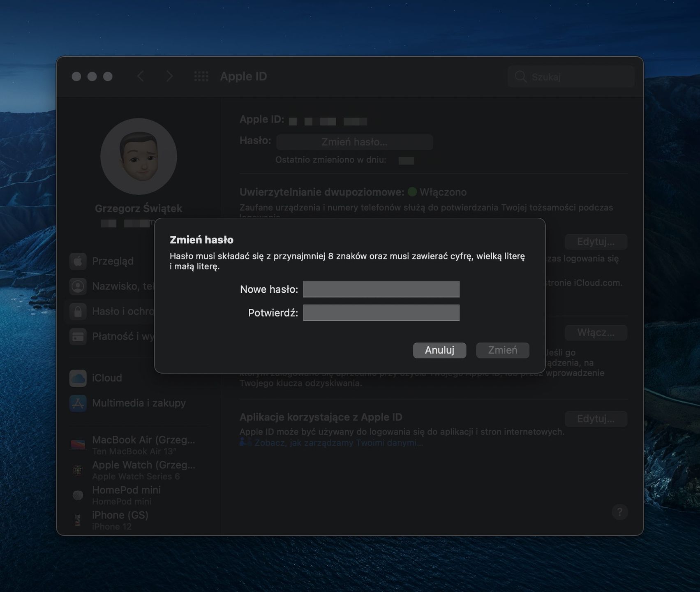This screenshot has width=700, height=592.
Task: Go back with the left chevron
Action: click(141, 76)
